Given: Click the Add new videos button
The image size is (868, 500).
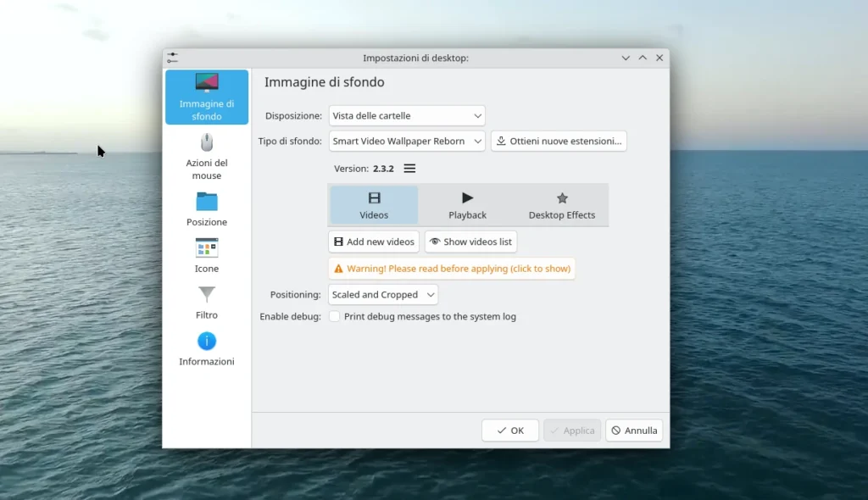Looking at the screenshot, I should click(x=374, y=242).
